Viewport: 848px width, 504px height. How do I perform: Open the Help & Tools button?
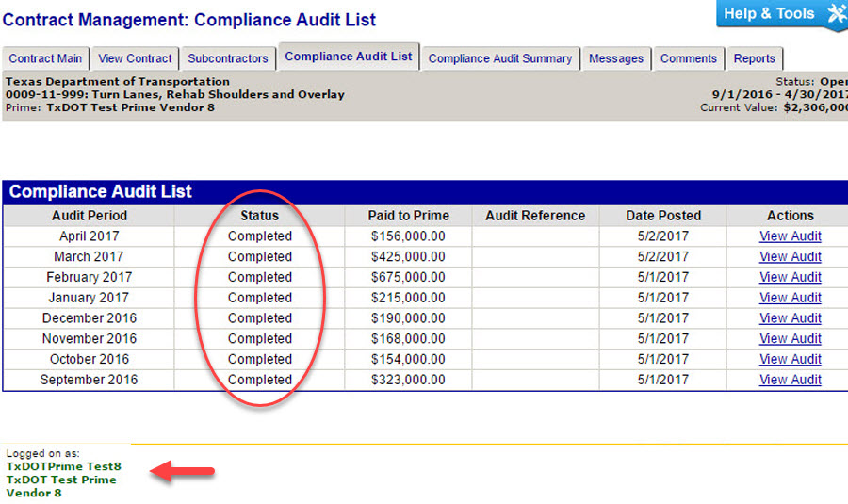click(769, 14)
